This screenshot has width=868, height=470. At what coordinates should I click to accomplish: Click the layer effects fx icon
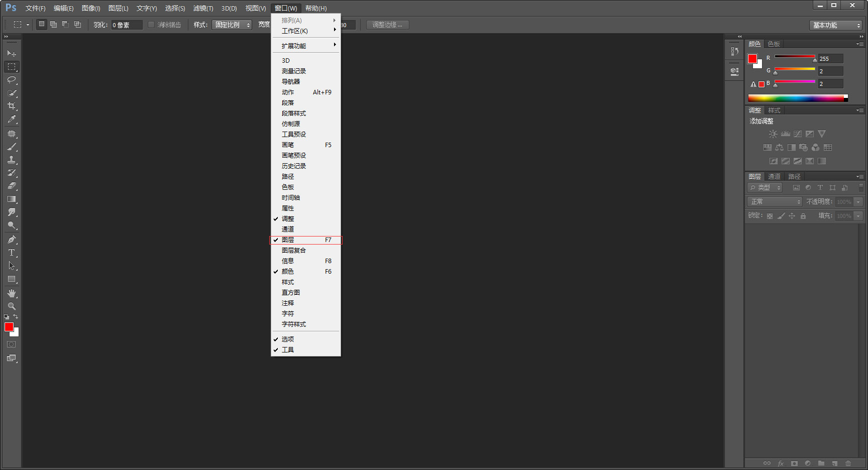(781, 463)
